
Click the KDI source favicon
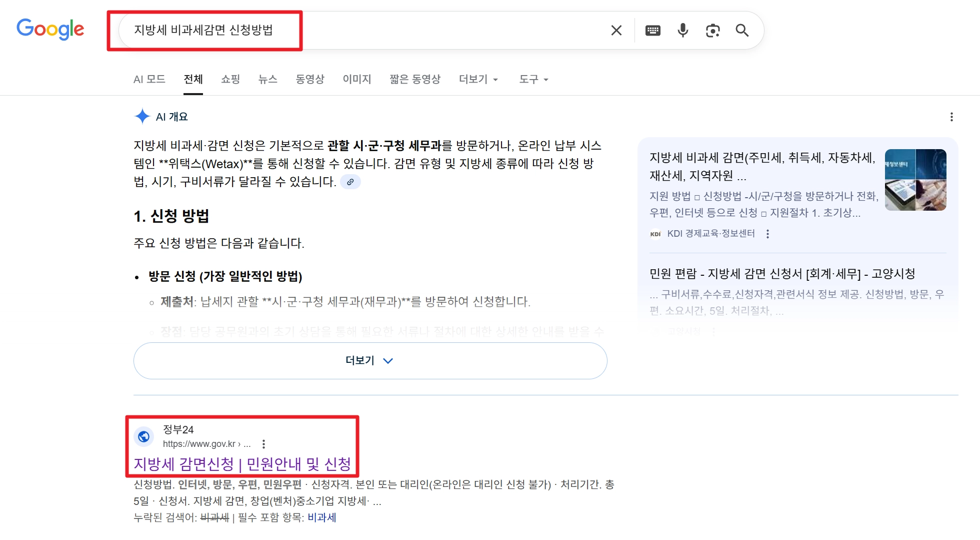655,233
